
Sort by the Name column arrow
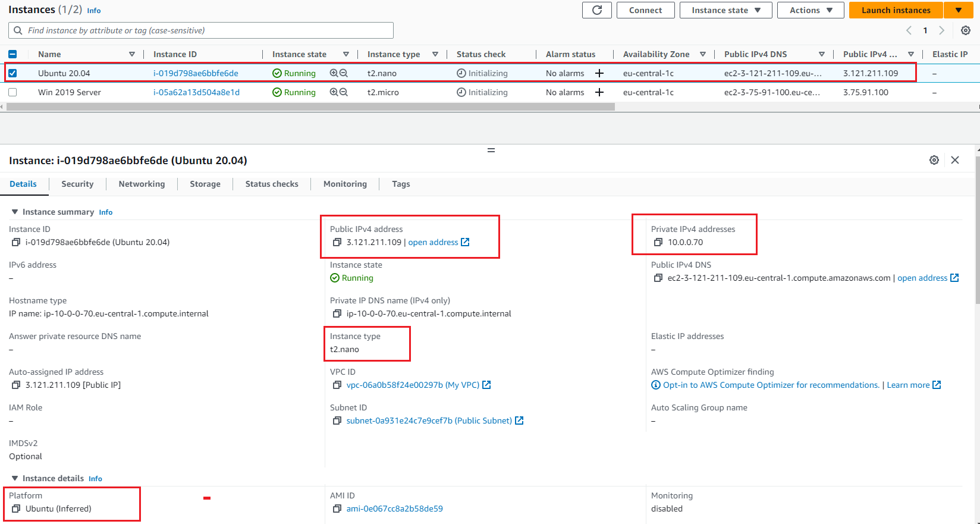point(132,54)
